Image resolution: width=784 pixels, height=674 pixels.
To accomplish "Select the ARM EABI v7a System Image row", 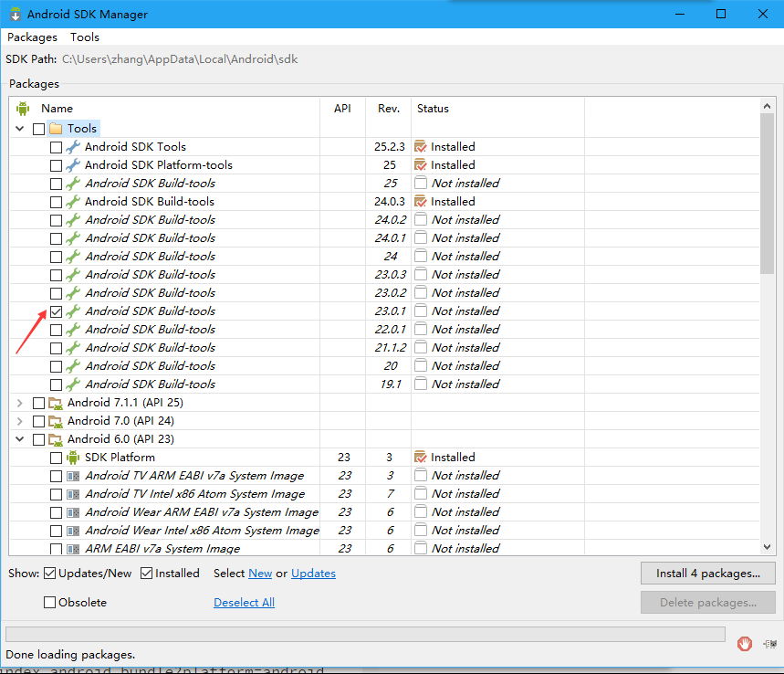I will click(x=384, y=548).
